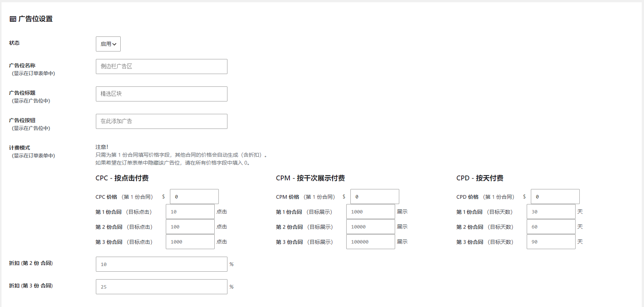Click the CPD 第 2 份合同 目标天数 field

(551, 227)
